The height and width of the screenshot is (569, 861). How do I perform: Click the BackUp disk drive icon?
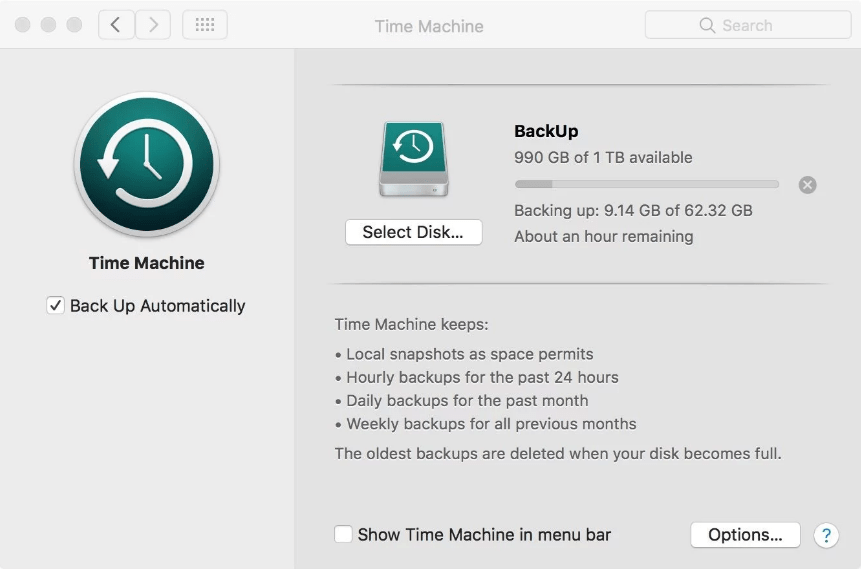coord(413,159)
